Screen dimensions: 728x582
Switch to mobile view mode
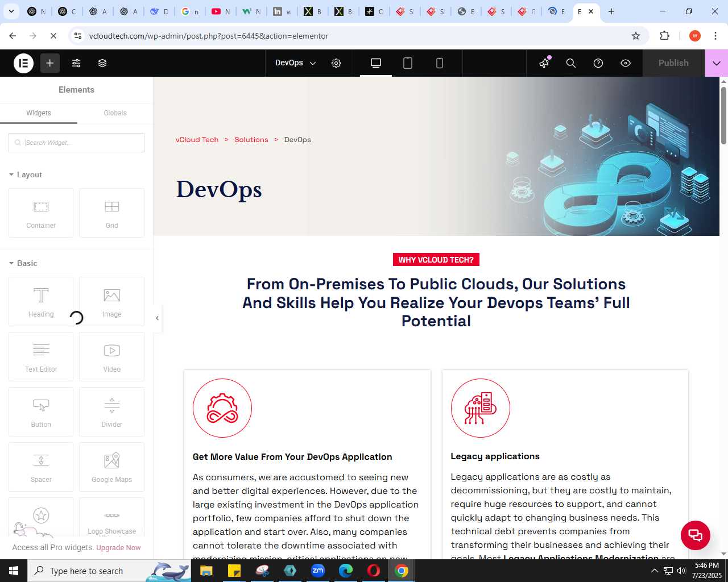pyautogui.click(x=440, y=63)
